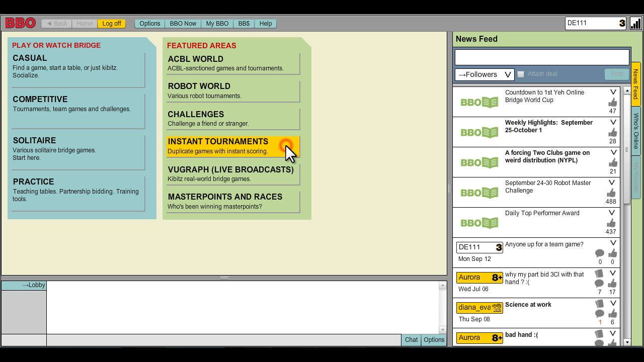Screen dimensions: 644x362
Task: Click the news feed vertical scrollbar thumb
Action: (627, 149)
